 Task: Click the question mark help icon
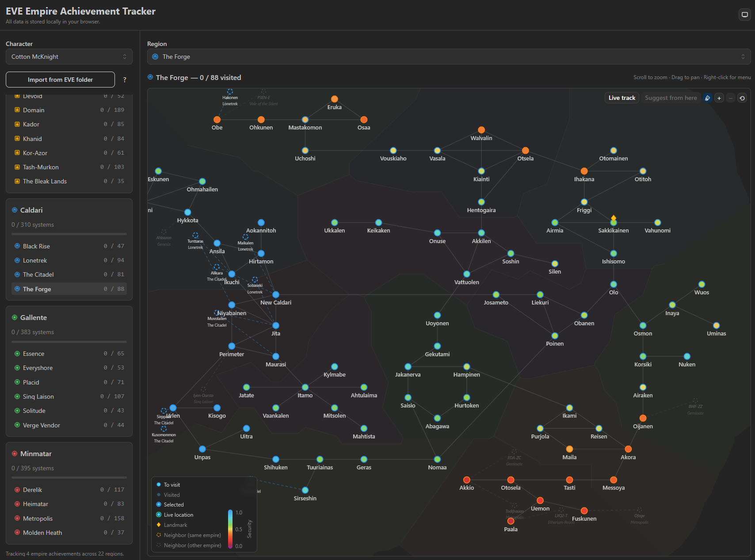[x=125, y=80]
